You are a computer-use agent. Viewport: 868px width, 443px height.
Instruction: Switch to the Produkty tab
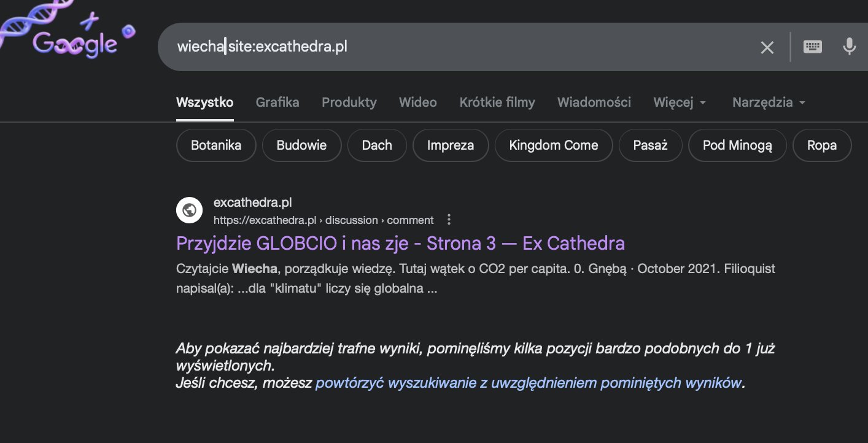coord(349,102)
